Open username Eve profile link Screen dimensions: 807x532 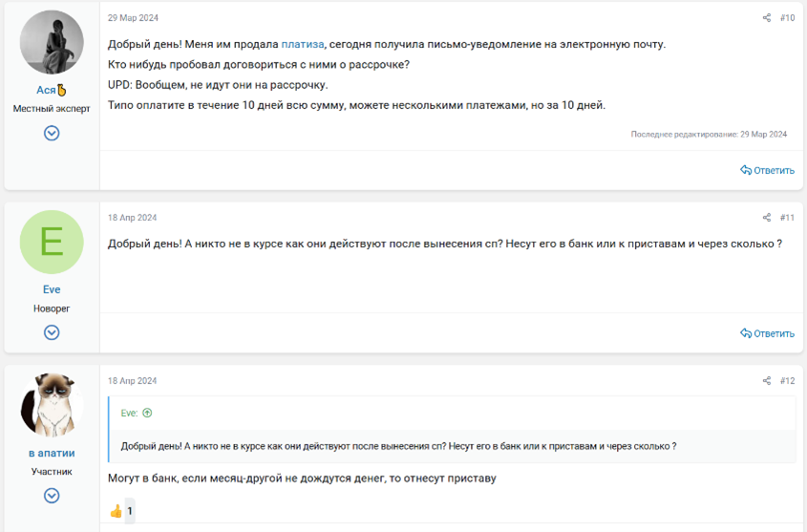52,289
